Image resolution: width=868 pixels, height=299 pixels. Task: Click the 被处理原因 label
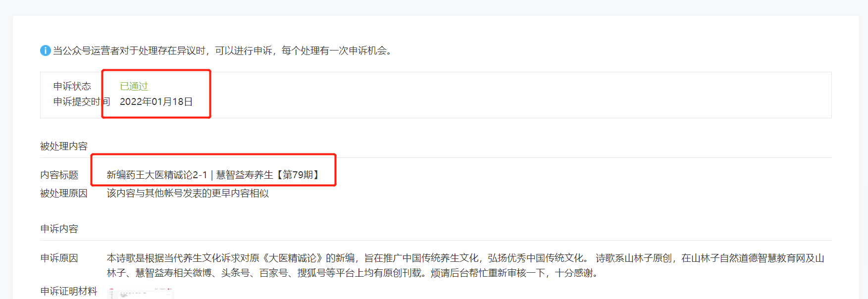coord(64,193)
